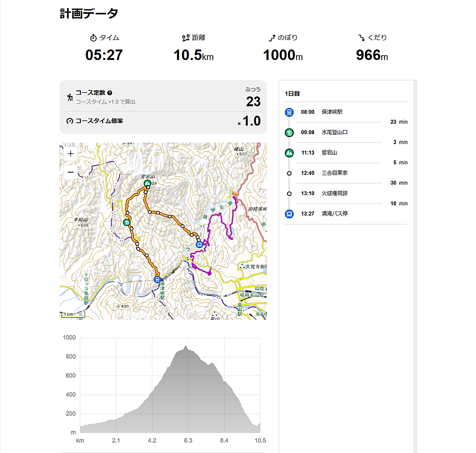Click the help icon beside コース定数
Viewport: 476px width, 453px height.
tap(110, 93)
